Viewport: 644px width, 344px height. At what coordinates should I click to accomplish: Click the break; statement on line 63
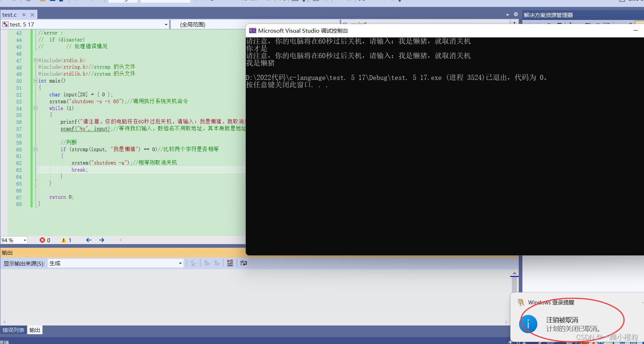coord(80,170)
